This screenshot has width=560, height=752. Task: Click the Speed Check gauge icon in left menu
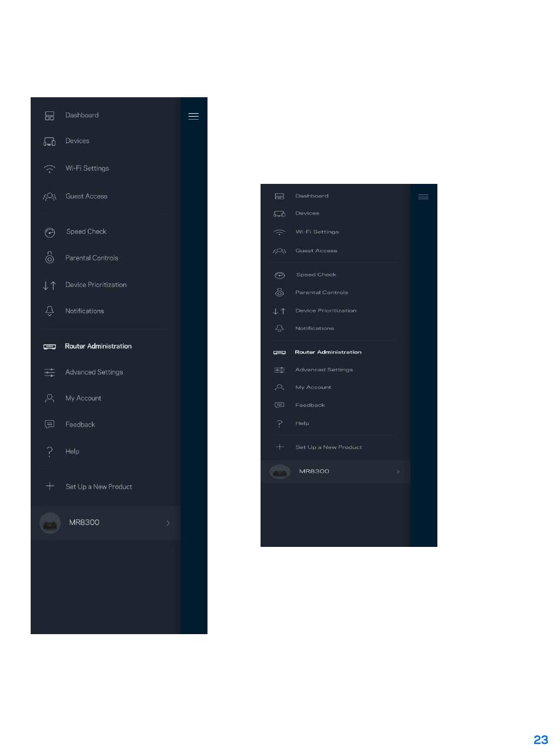pyautogui.click(x=50, y=232)
